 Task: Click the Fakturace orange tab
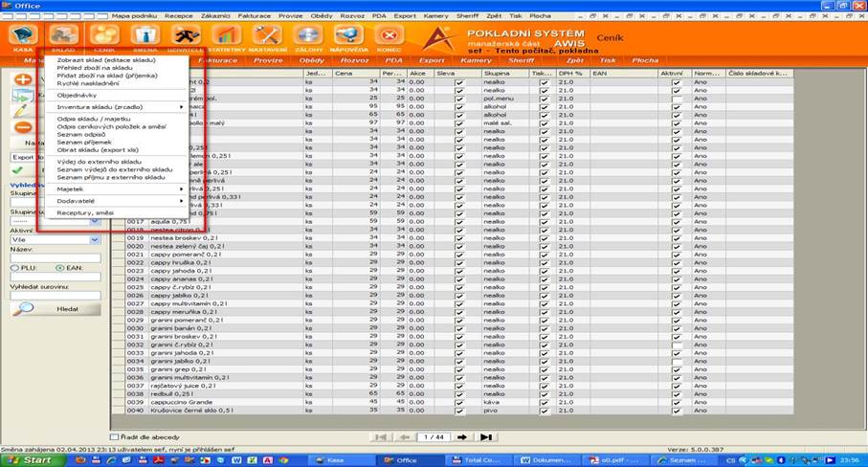coord(218,60)
